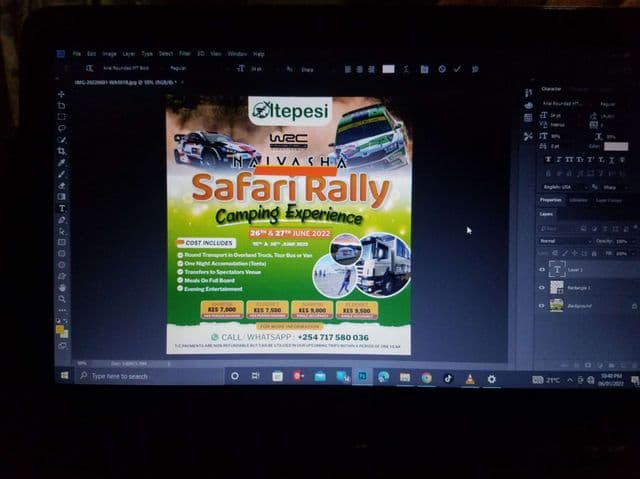Open font size dropdown in options bar
This screenshot has height=479, width=640.
point(261,69)
